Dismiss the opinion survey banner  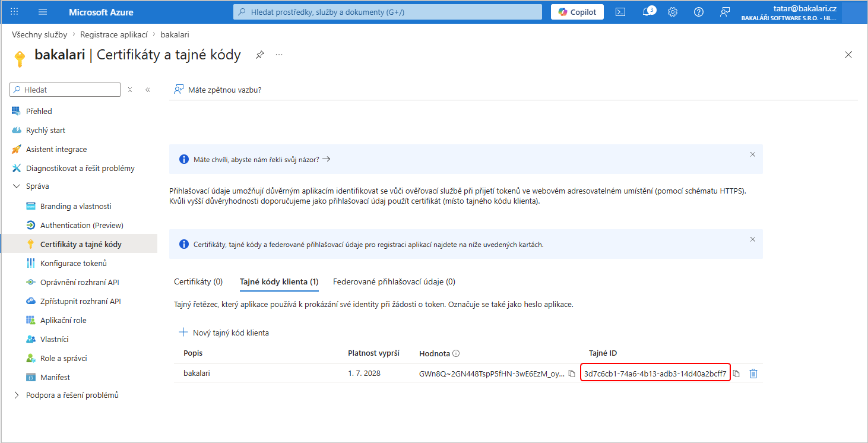click(x=753, y=154)
